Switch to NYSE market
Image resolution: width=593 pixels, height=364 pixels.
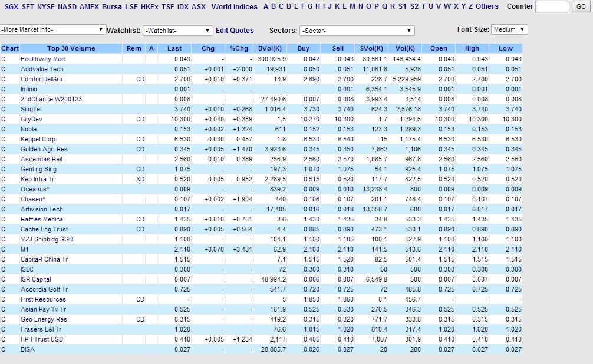pos(46,7)
